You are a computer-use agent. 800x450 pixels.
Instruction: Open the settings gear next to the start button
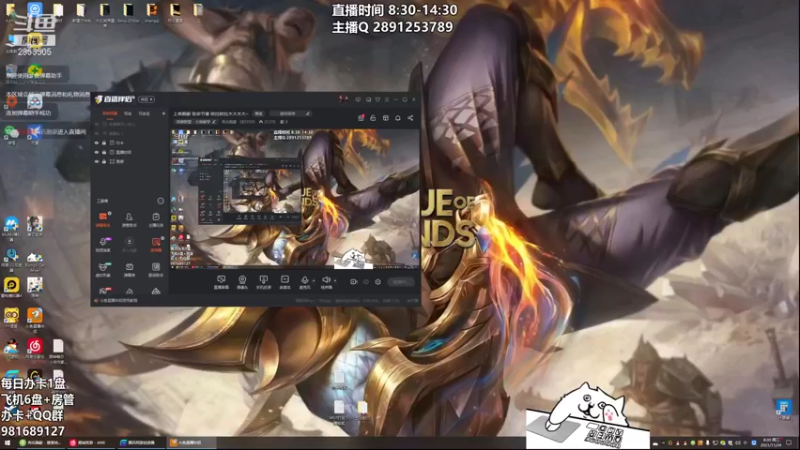(x=378, y=282)
